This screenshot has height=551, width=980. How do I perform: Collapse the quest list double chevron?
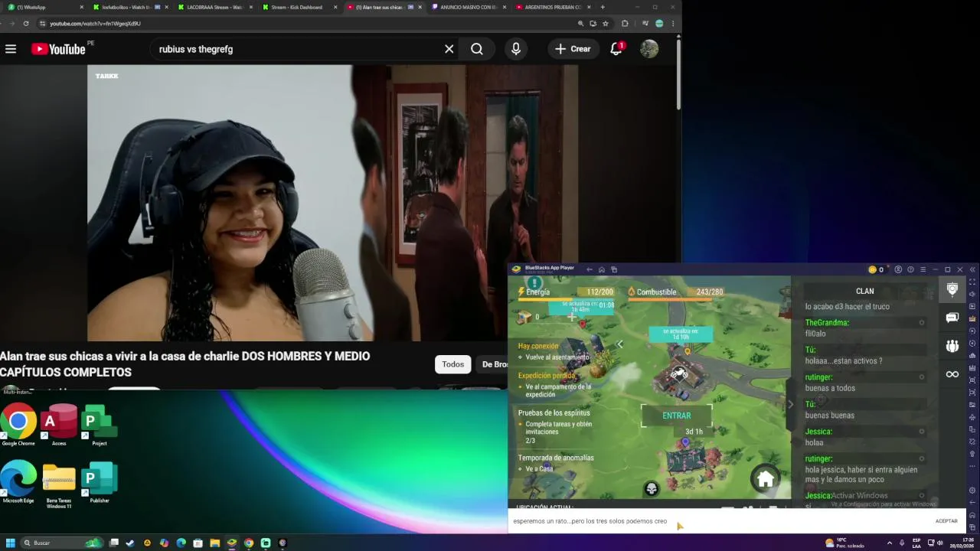tap(619, 344)
